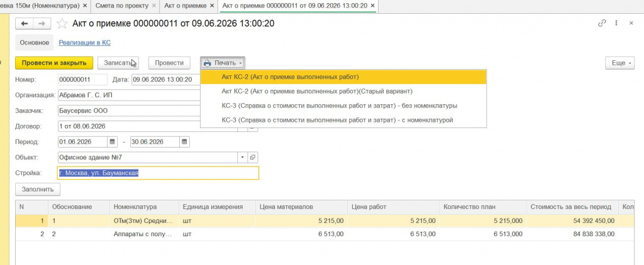The width and height of the screenshot is (644, 265).
Task: Click Количество план column header
Action: click(x=482, y=207)
